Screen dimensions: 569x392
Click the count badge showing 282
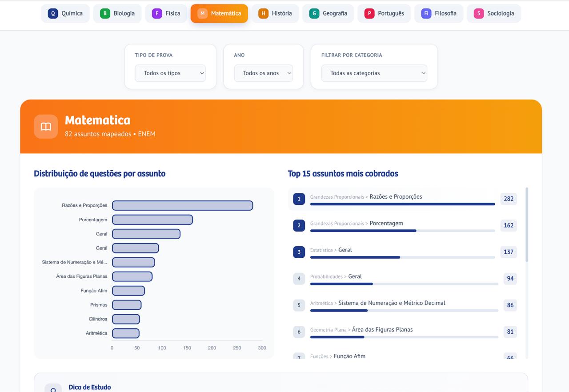pyautogui.click(x=508, y=199)
